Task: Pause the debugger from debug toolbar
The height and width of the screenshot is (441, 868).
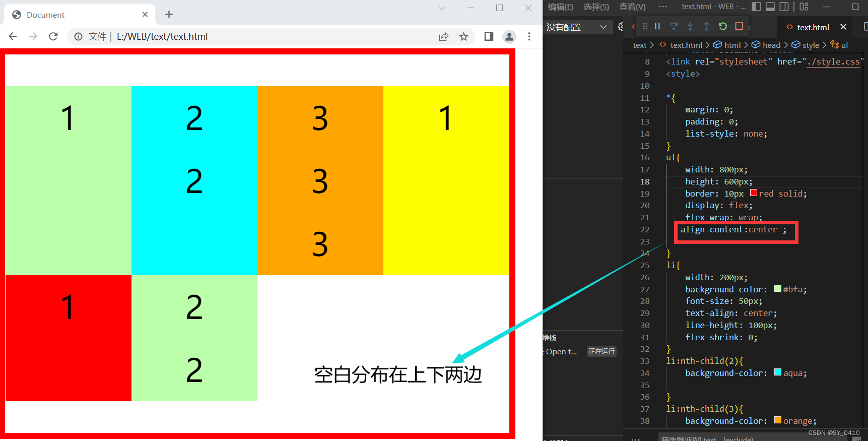Action: coord(657,26)
